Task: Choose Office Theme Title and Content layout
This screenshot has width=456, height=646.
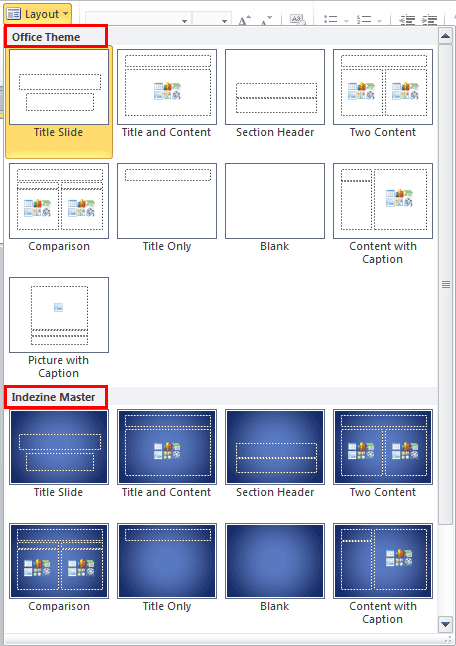Action: pos(167,94)
